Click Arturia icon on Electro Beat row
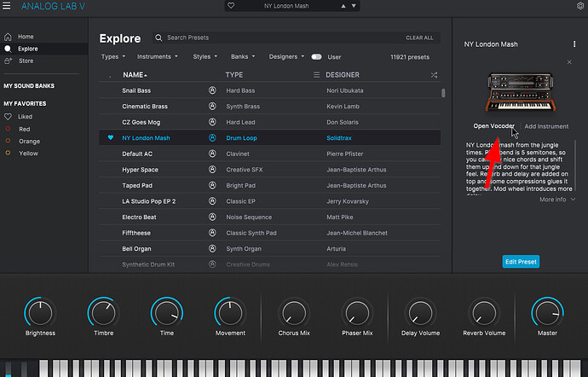 (212, 217)
